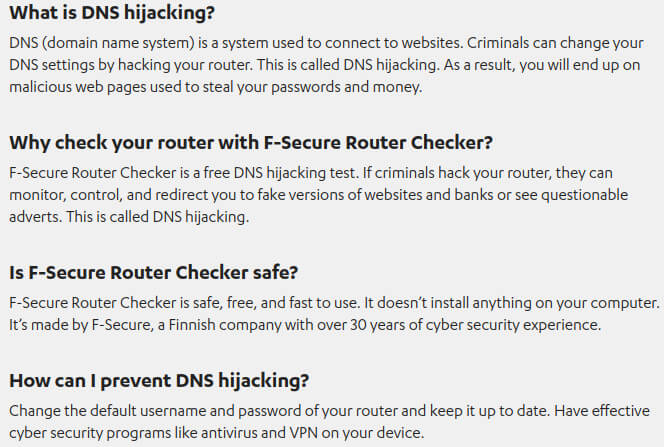
Task: Select the 'Why check your router' heading
Action: [251, 143]
